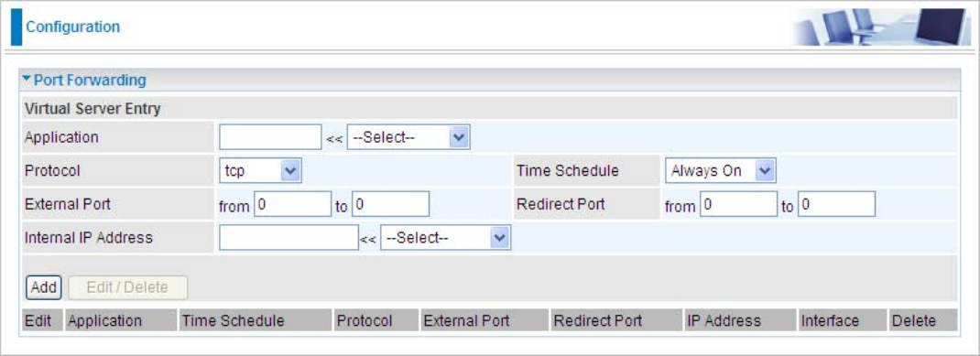Open the Time Schedule Always On dropdown

click(720, 170)
